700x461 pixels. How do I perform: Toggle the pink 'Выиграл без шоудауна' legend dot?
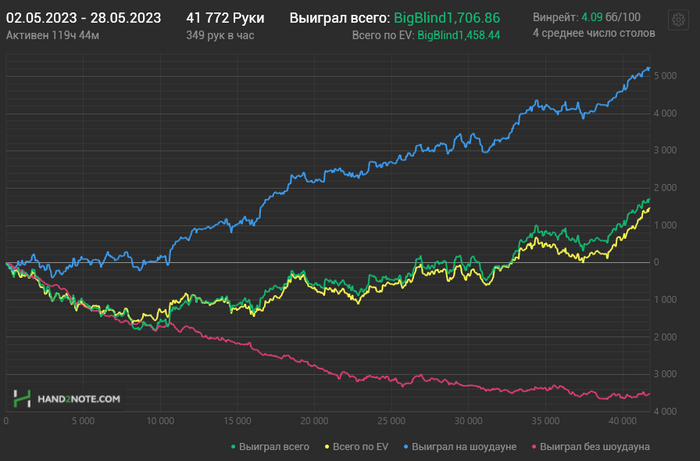534,447
